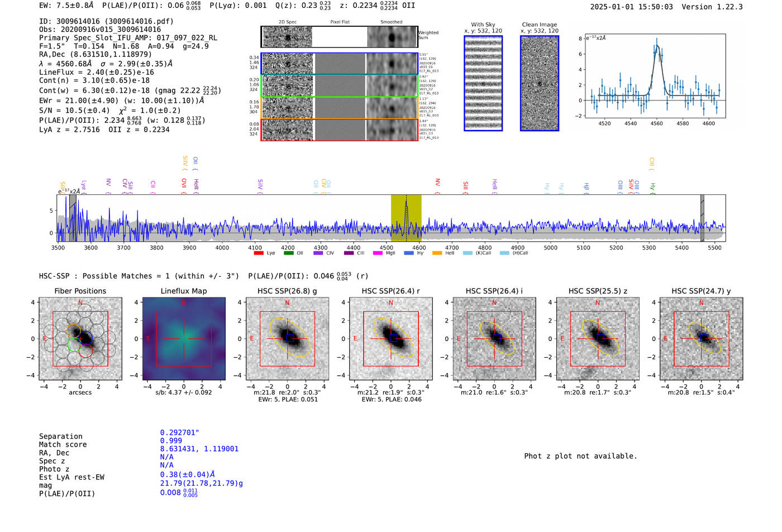782x532 pixels.
Task: Click the With Sky image panel
Action: point(483,83)
